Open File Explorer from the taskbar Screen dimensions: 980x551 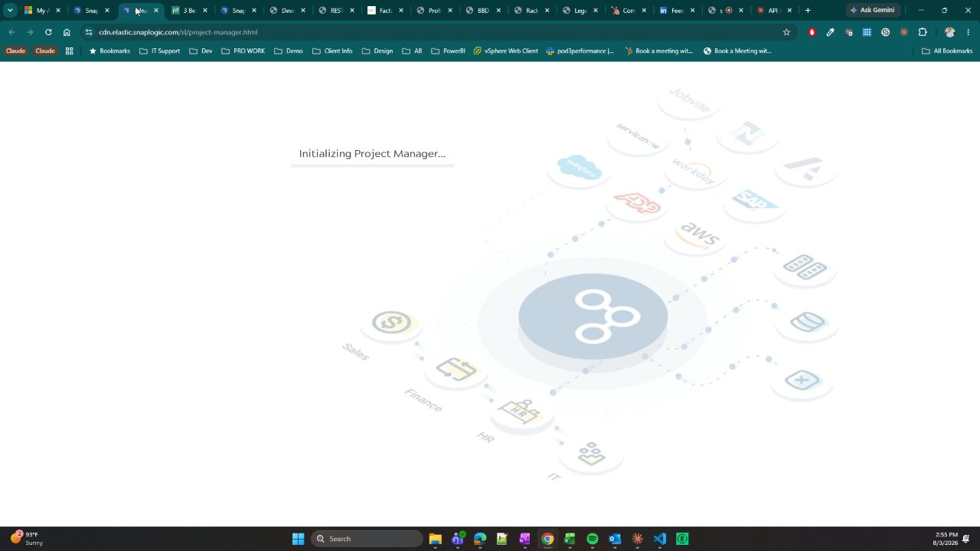pyautogui.click(x=435, y=539)
